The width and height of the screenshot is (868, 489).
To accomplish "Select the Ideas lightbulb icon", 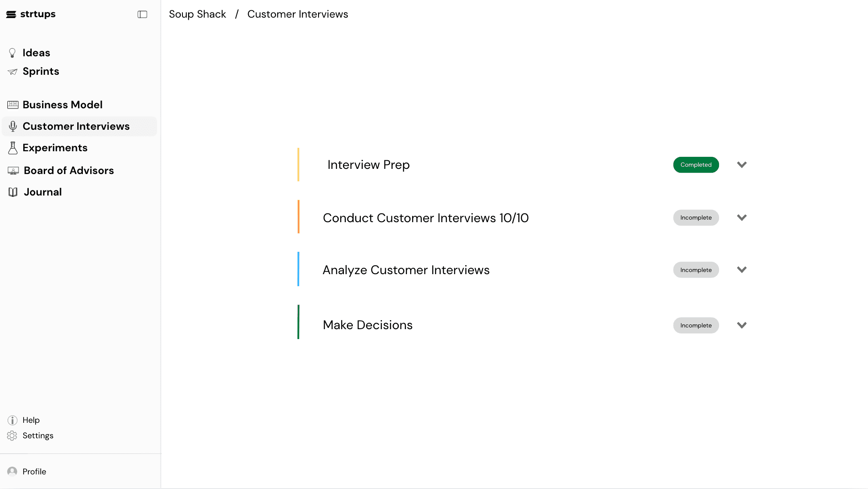I will (12, 52).
